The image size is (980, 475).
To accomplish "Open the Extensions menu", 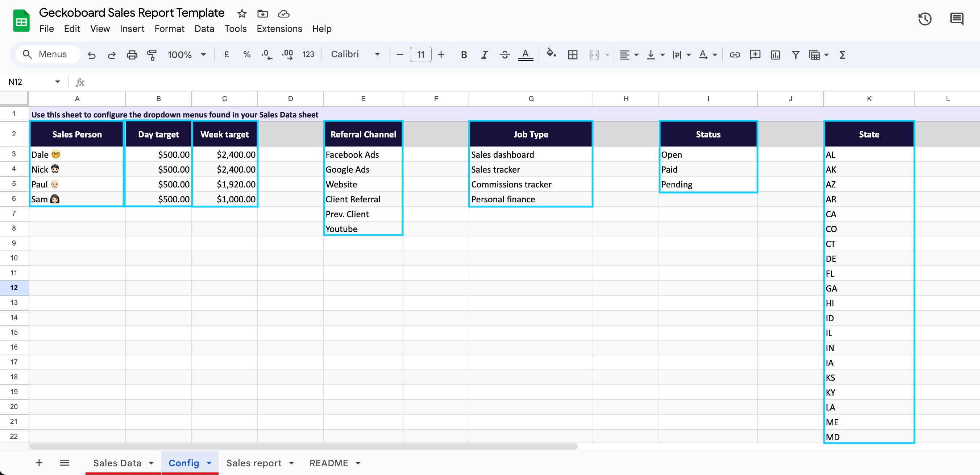I will (x=279, y=29).
